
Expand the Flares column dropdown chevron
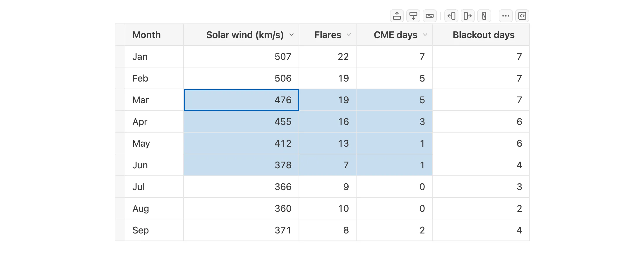pyautogui.click(x=349, y=35)
